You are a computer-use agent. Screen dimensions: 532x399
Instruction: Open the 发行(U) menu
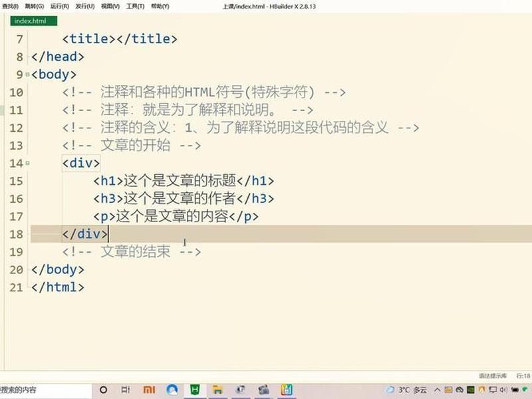(85, 7)
